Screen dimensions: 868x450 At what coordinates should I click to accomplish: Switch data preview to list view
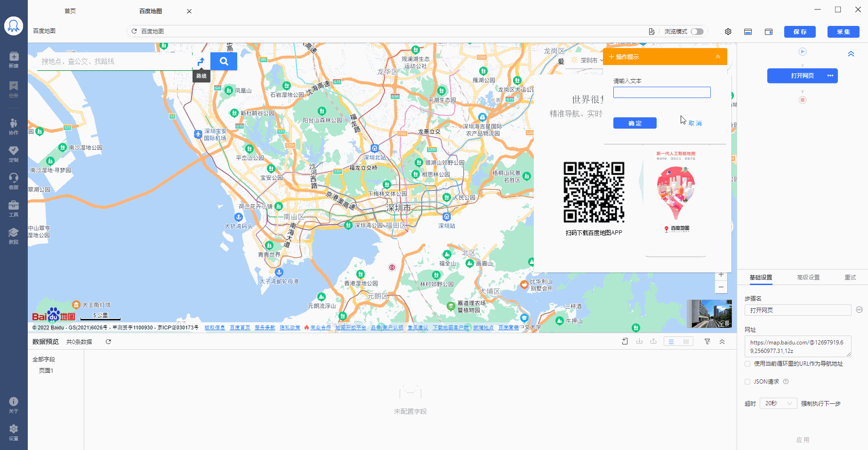[x=671, y=342]
